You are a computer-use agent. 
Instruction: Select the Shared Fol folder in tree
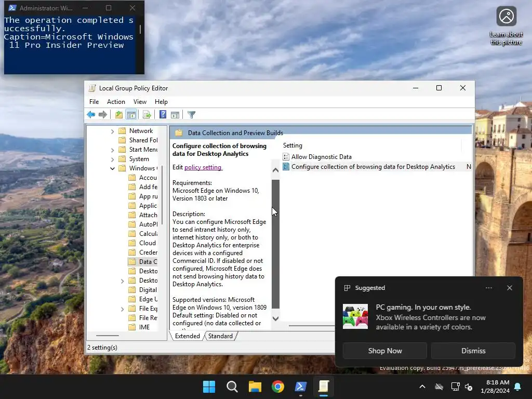click(143, 140)
